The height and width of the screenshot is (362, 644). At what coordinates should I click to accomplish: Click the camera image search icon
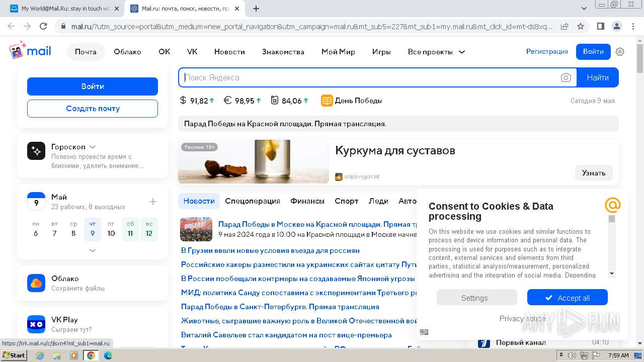click(566, 77)
